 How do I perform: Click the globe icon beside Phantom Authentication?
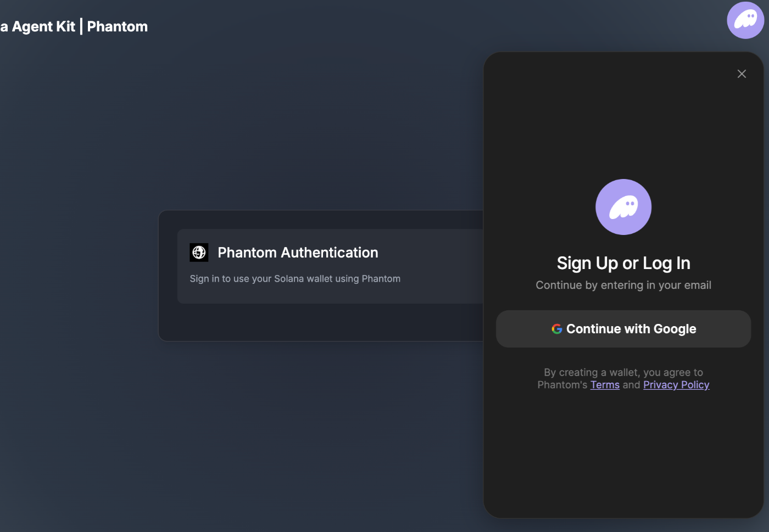point(199,253)
